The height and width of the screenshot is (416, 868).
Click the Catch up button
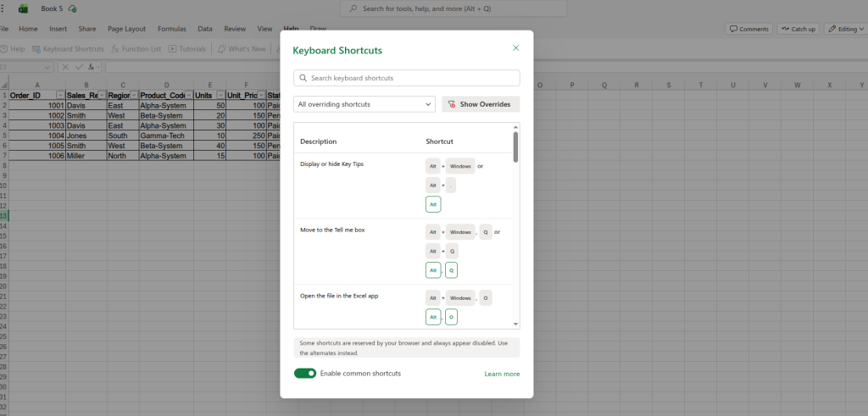click(x=798, y=29)
